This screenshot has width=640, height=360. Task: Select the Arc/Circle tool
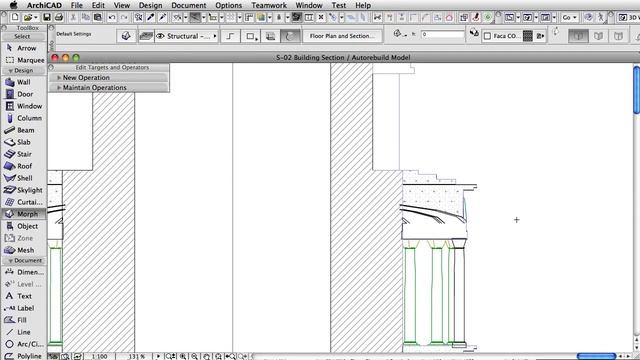pyautogui.click(x=23, y=344)
